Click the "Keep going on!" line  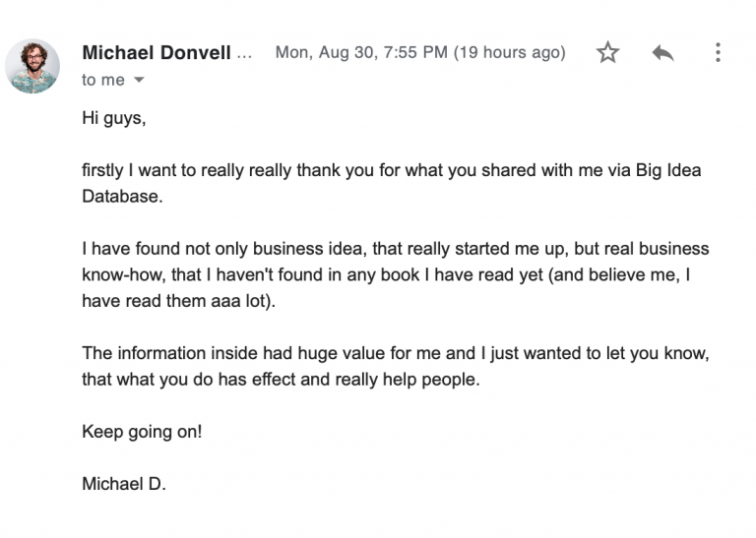coord(142,432)
